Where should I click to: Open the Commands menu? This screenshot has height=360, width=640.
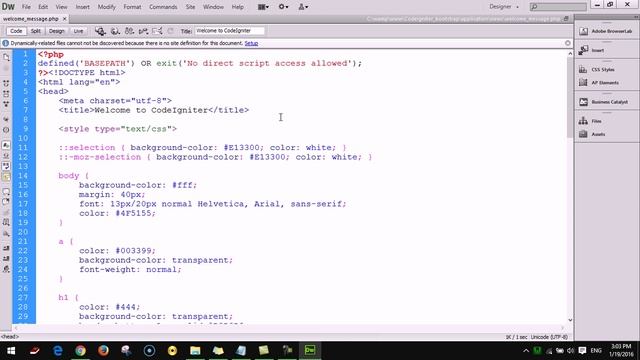pos(163,7)
